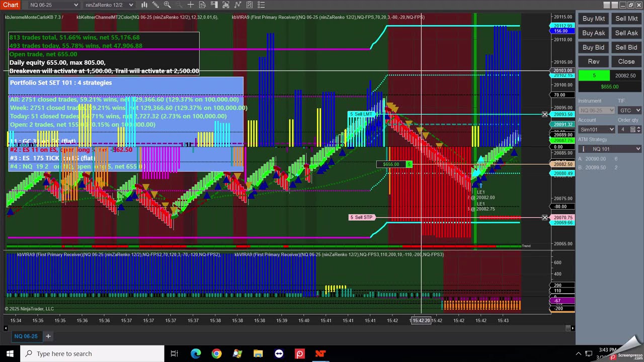This screenshot has height=362, width=644.
Task: Click the Close position button
Action: click(x=626, y=61)
